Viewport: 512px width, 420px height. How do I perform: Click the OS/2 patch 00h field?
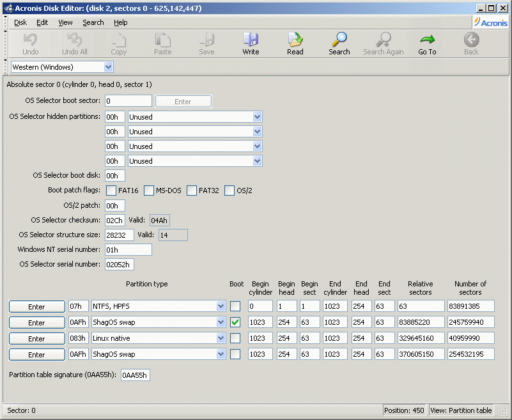115,205
